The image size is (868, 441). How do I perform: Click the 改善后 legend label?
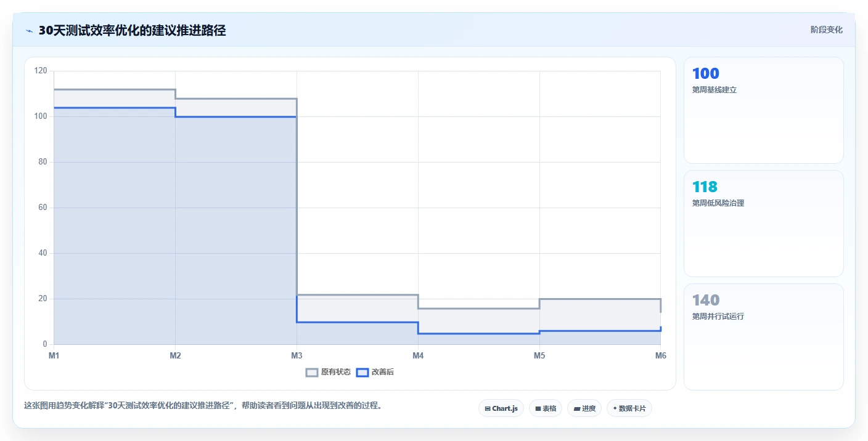pos(383,372)
